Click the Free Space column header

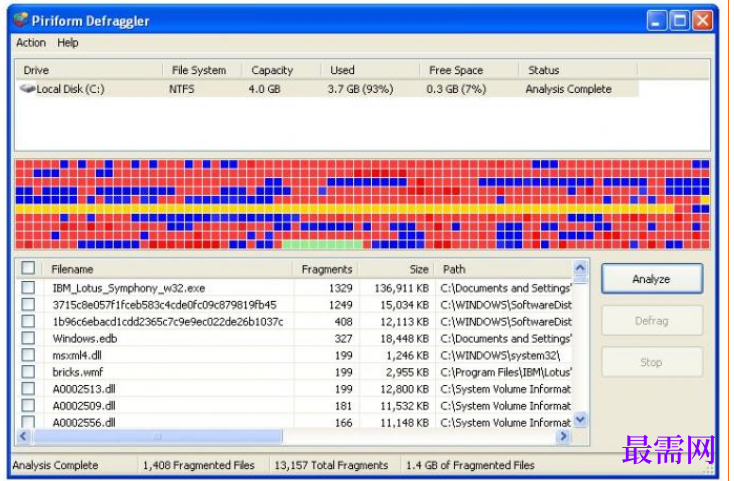pos(469,70)
